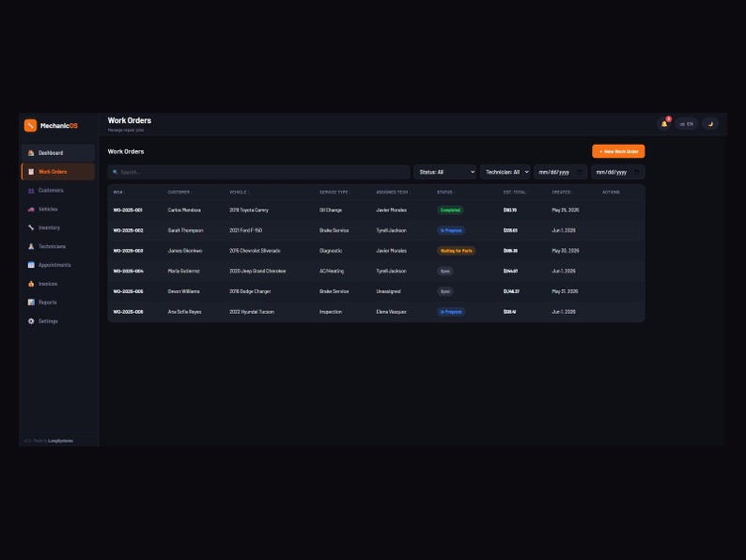Open work order WO-2025-002
Viewport: 746px width, 560px height.
pyautogui.click(x=128, y=230)
